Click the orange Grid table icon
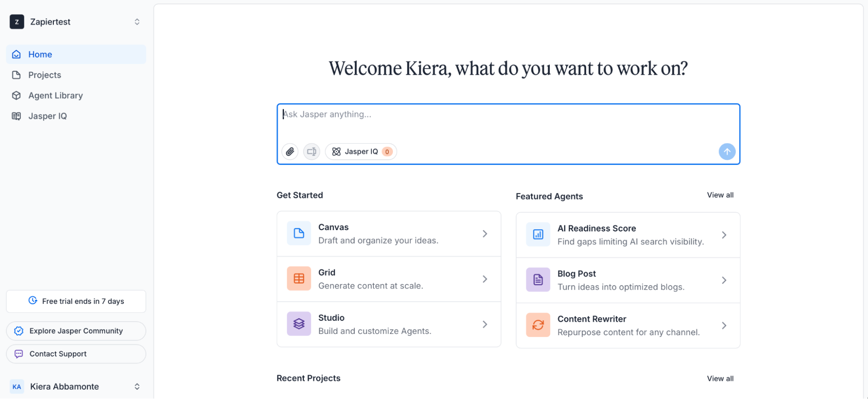 pyautogui.click(x=299, y=278)
